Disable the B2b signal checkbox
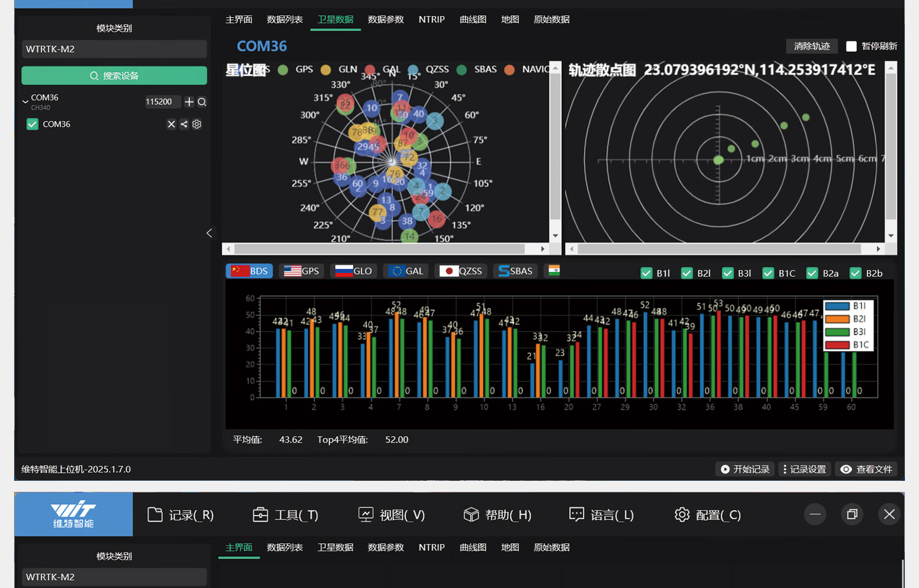Viewport: 919px width, 588px height. point(855,273)
